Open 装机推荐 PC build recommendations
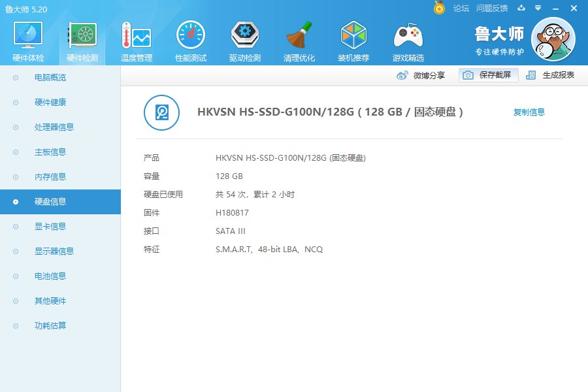The image size is (588, 392). point(353,39)
